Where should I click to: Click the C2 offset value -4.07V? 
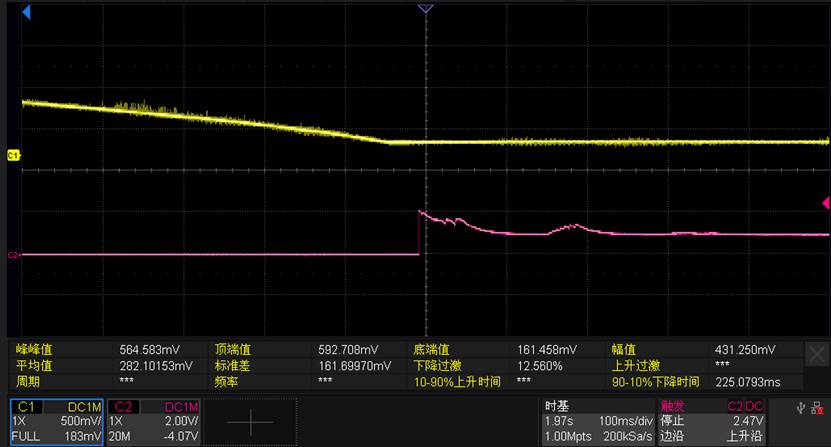[181, 436]
